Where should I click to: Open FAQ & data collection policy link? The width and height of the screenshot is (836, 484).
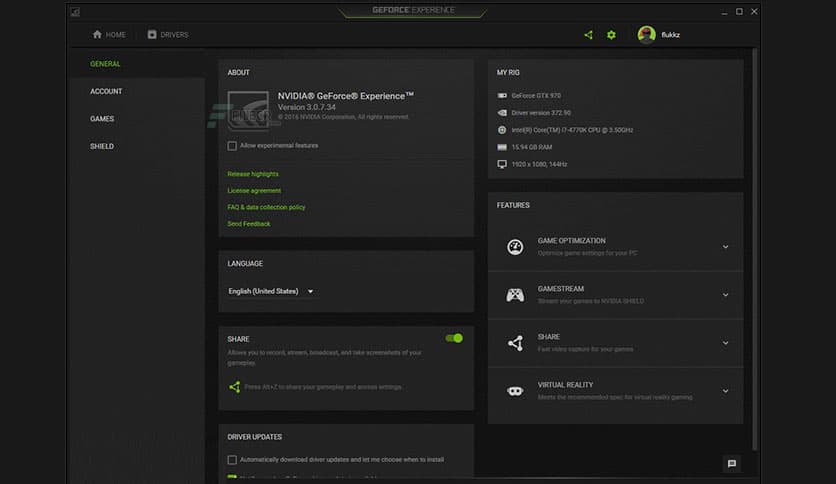(266, 207)
